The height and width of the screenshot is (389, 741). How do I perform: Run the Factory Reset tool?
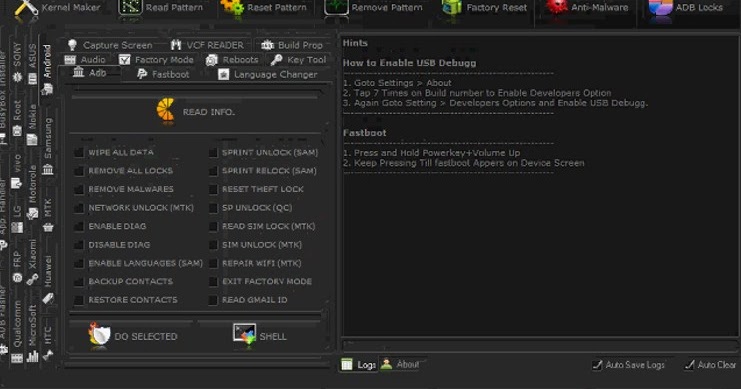click(x=484, y=8)
